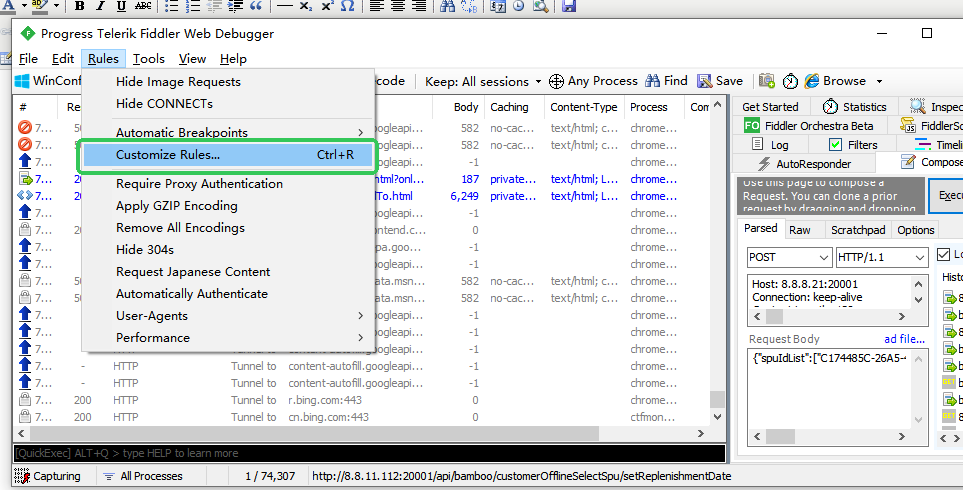The image size is (963, 490).
Task: Toggle Remove All Encodings option
Action: [x=228, y=228]
